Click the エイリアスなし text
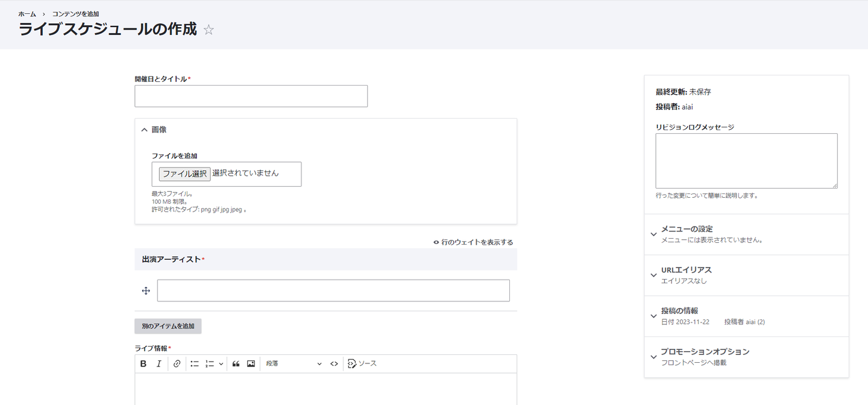 click(x=684, y=281)
